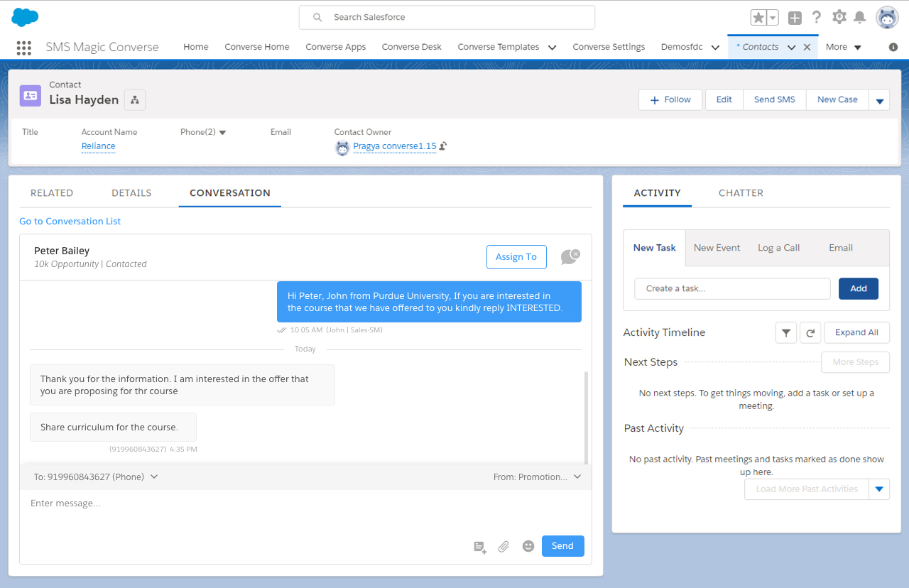Image resolution: width=909 pixels, height=588 pixels.
Task: Open the Pragya converse1.15 owner link
Action: click(395, 146)
